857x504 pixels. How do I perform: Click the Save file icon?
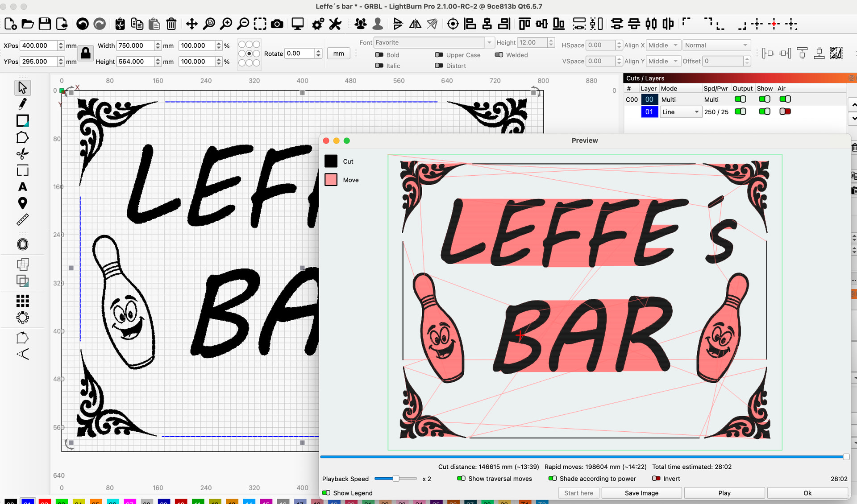[x=45, y=24]
